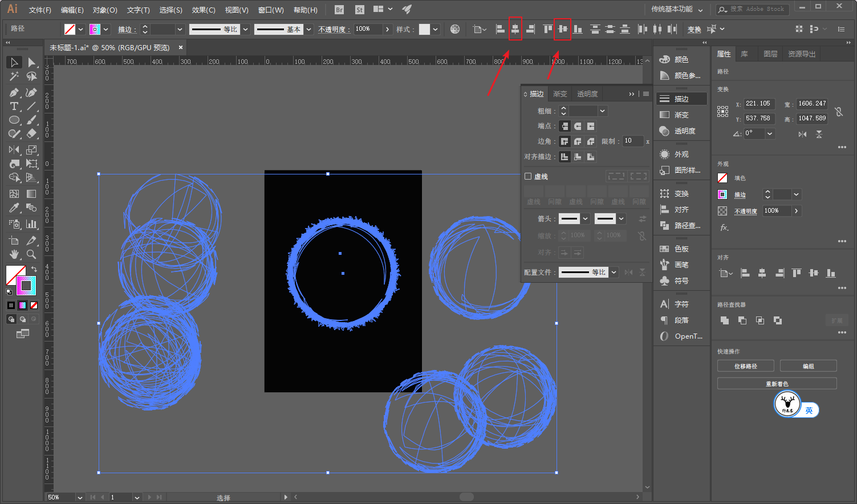Select the Scale tool

pyautogui.click(x=31, y=150)
